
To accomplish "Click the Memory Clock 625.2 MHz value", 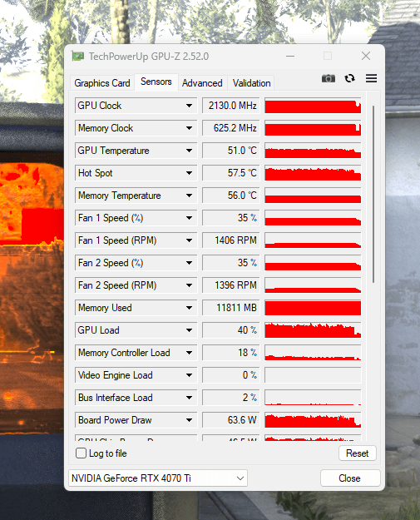I will [231, 128].
